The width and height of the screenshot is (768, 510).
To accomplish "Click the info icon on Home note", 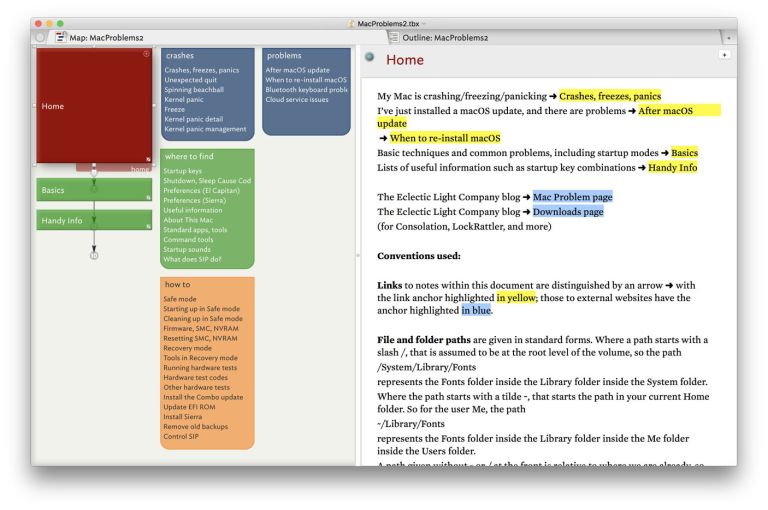I will click(146, 54).
